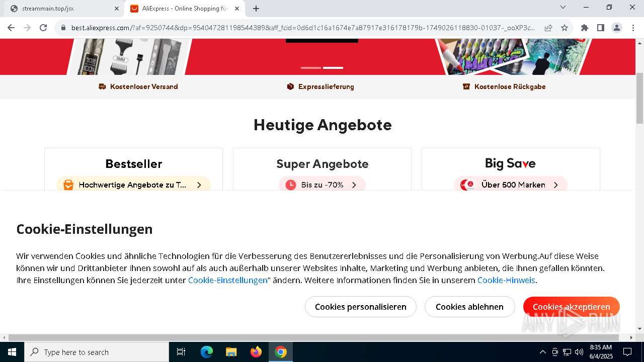
Task: Close the streammain.top/jsx tab
Action: coord(117,9)
